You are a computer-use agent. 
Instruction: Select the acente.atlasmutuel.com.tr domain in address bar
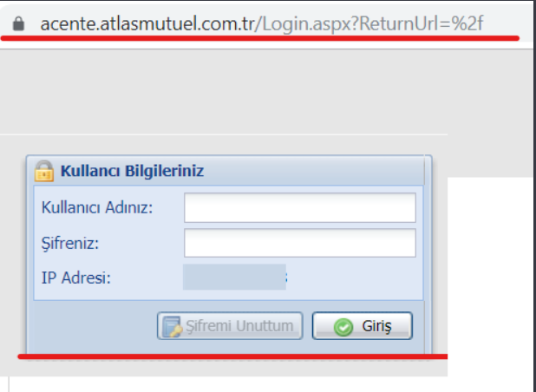click(x=147, y=24)
